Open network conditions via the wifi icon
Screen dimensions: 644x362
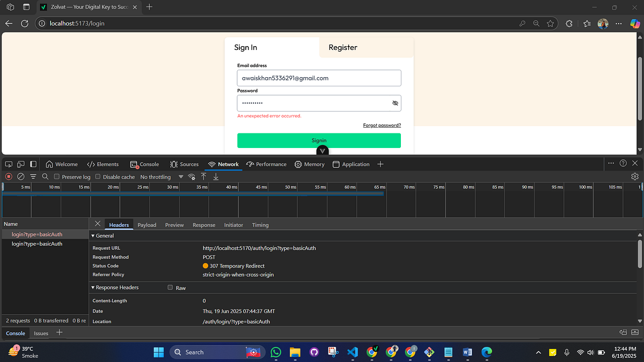pos(192,176)
